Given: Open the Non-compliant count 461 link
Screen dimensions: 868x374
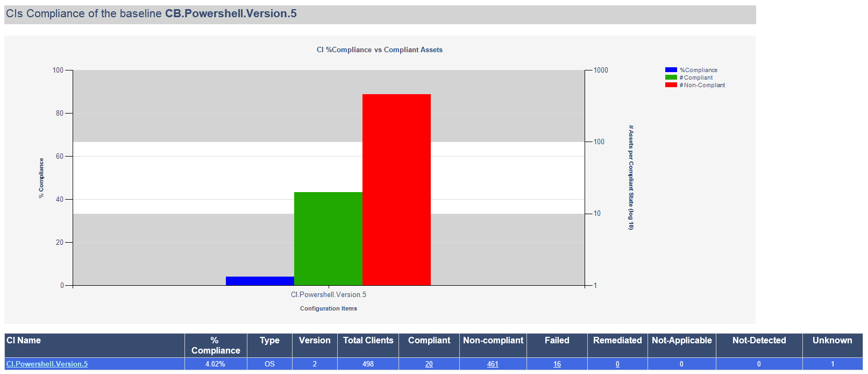Looking at the screenshot, I should 493,364.
